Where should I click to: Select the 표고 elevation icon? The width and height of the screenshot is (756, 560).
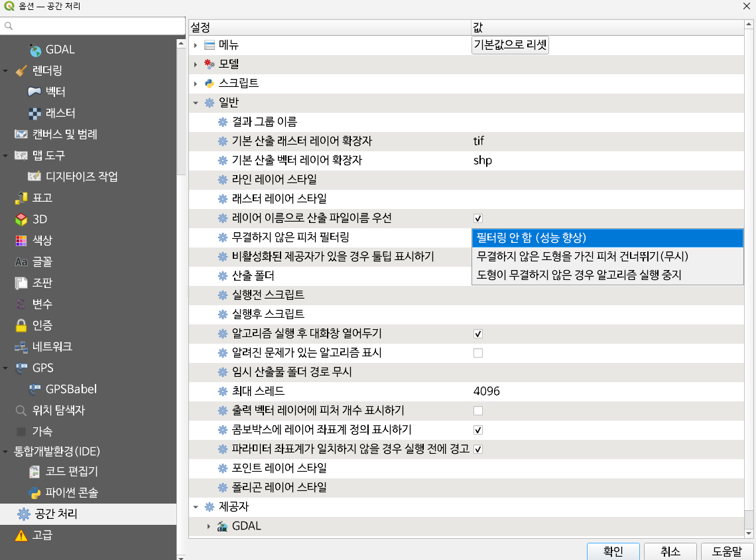21,198
